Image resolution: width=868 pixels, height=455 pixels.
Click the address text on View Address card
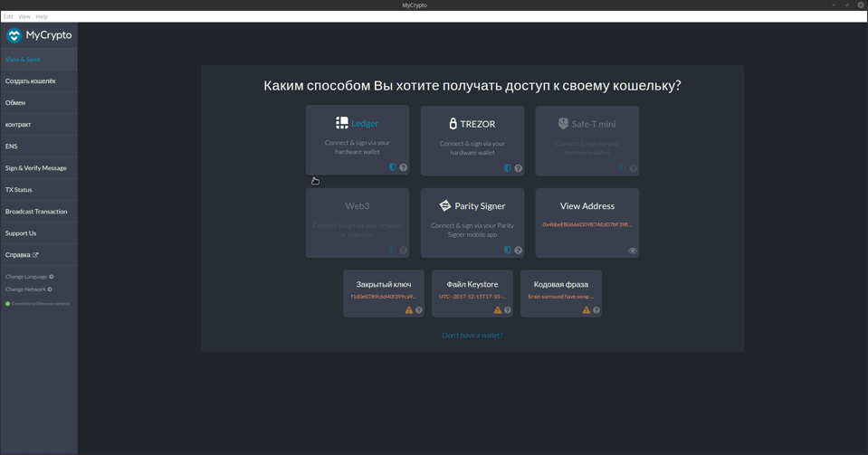click(587, 224)
